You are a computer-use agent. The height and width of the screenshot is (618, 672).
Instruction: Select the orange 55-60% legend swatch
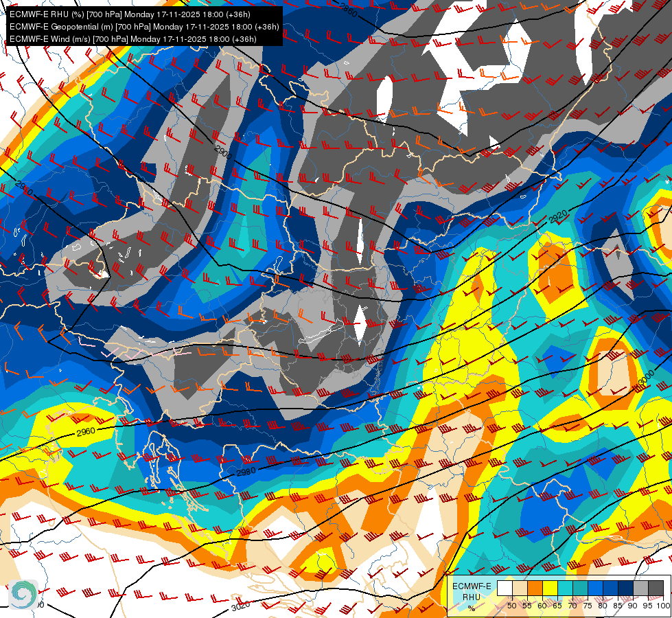535,588
